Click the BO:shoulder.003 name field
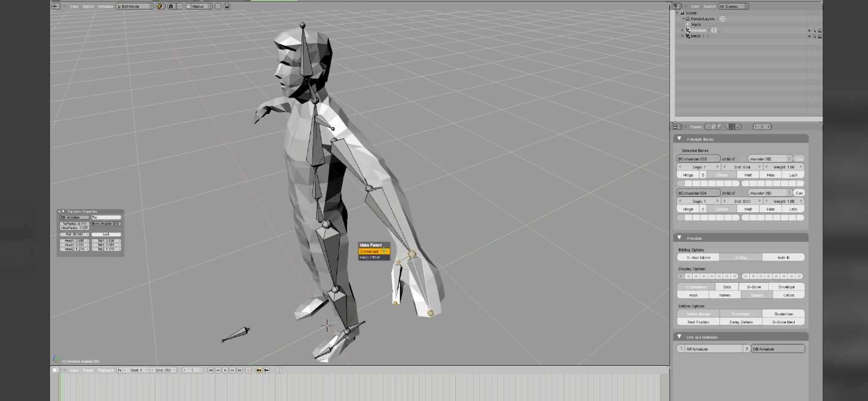This screenshot has width=868, height=401. 698,159
